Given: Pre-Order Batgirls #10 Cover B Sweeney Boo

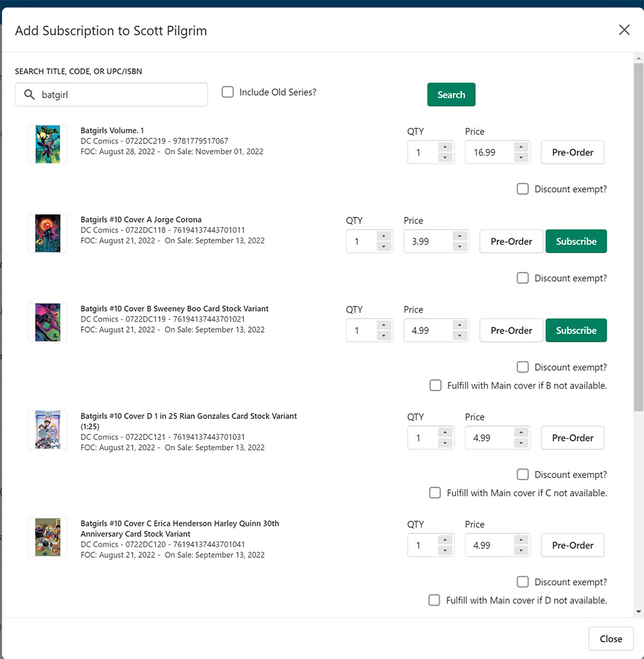Looking at the screenshot, I should [511, 330].
